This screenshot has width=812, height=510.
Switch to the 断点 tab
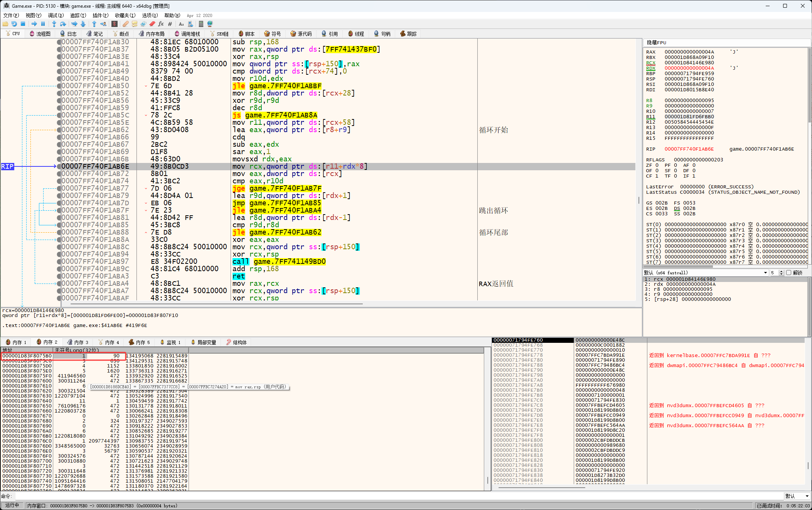pos(121,34)
